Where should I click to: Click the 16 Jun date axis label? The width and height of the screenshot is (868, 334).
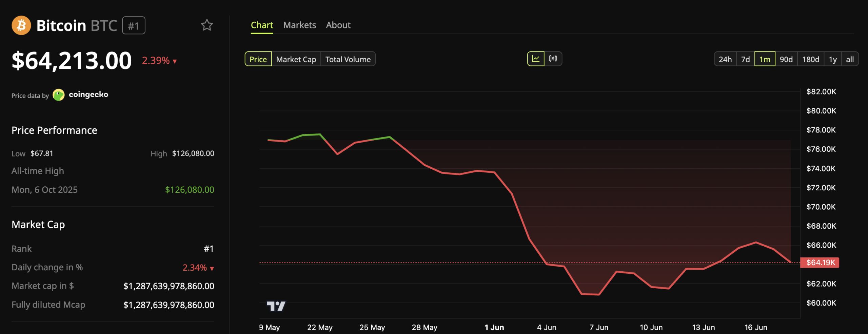[756, 328]
